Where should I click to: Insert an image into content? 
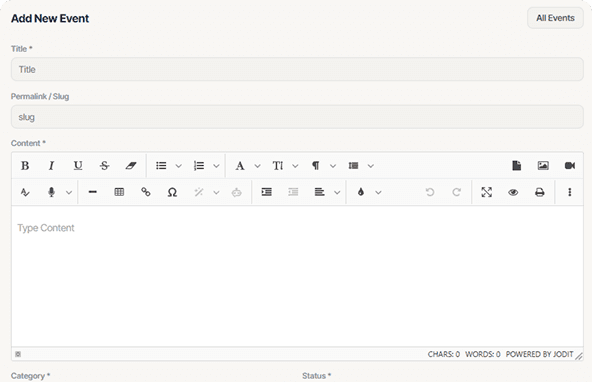coord(543,166)
